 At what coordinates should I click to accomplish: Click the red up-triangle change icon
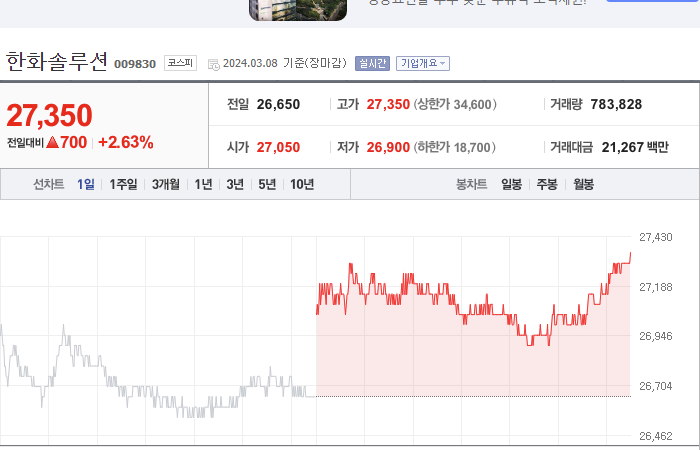(x=52, y=142)
